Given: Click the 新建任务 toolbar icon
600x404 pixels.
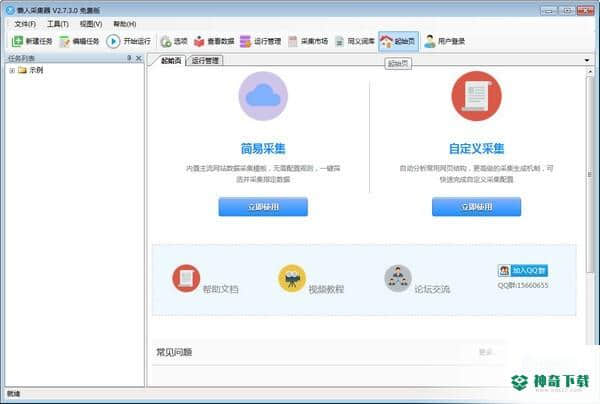Looking at the screenshot, I should pos(17,41).
